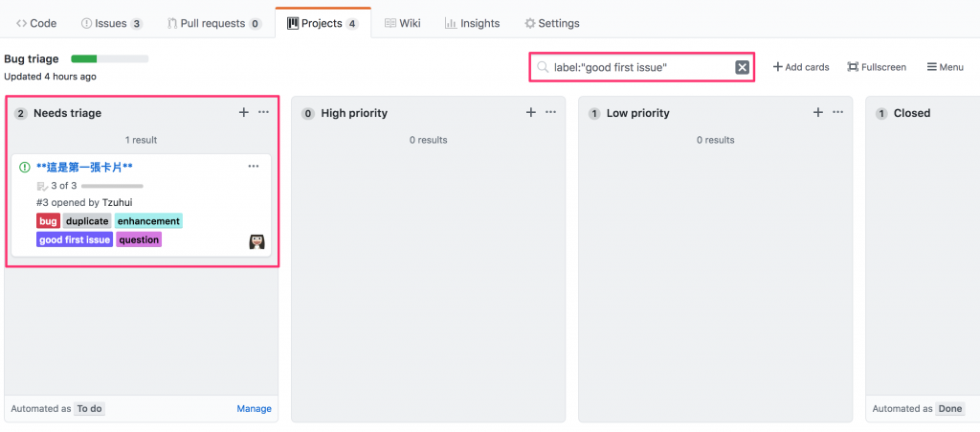980x432 pixels.
Task: Add a card to the Needs triage column
Action: tap(244, 113)
